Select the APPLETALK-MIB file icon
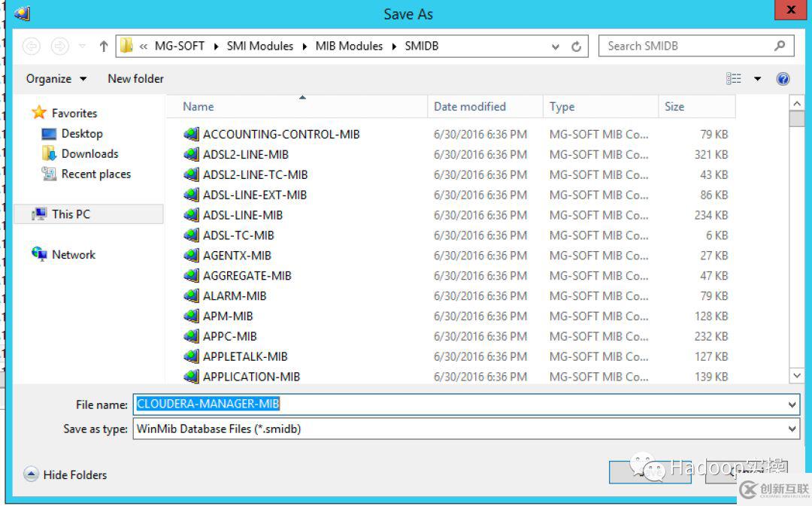The width and height of the screenshot is (812, 506). (x=191, y=356)
